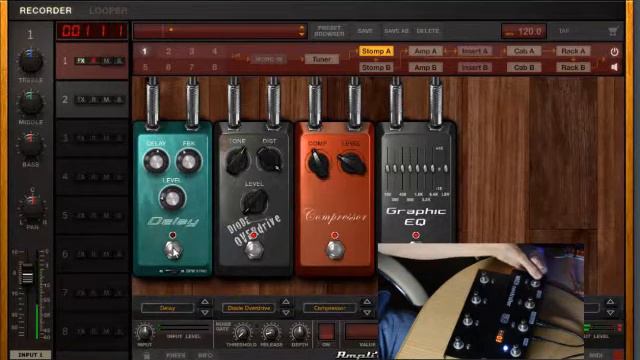Mute track 2
Image resolution: width=640 pixels, height=360 pixels.
pyautogui.click(x=107, y=100)
